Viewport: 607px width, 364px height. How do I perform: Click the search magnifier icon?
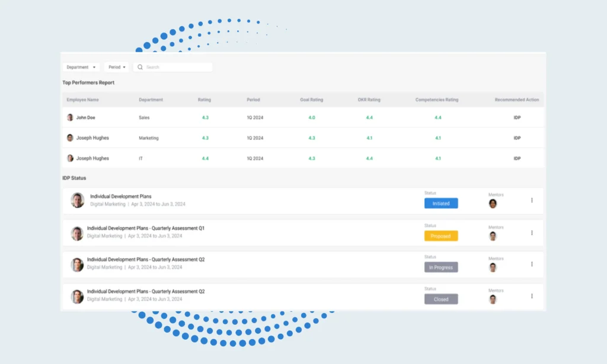(x=140, y=68)
